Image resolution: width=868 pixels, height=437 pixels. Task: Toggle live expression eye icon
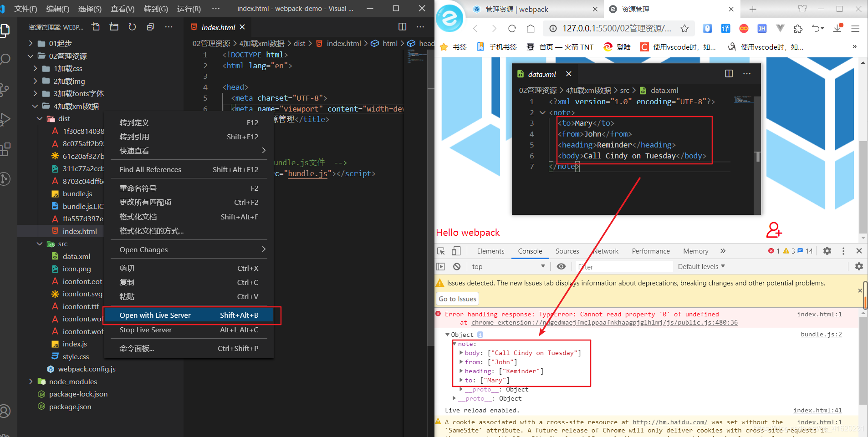click(x=561, y=266)
